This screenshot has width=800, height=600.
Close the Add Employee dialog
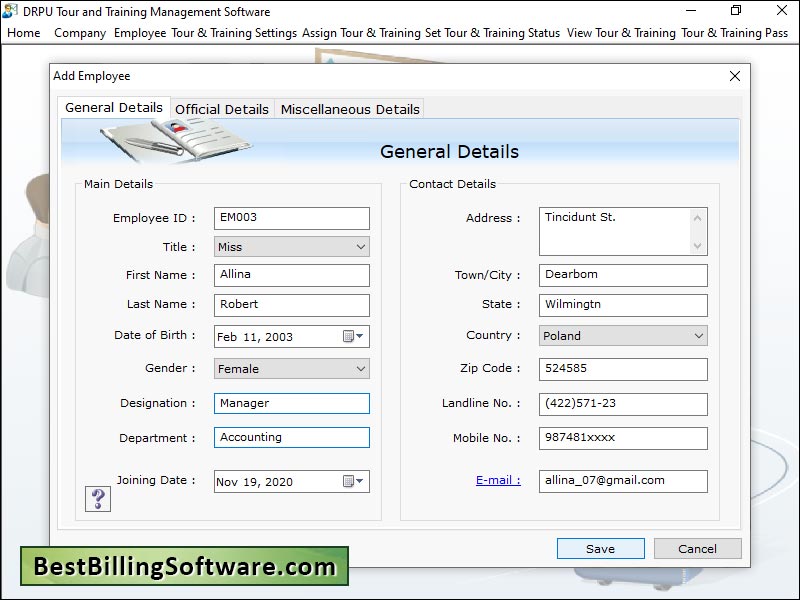click(x=735, y=76)
